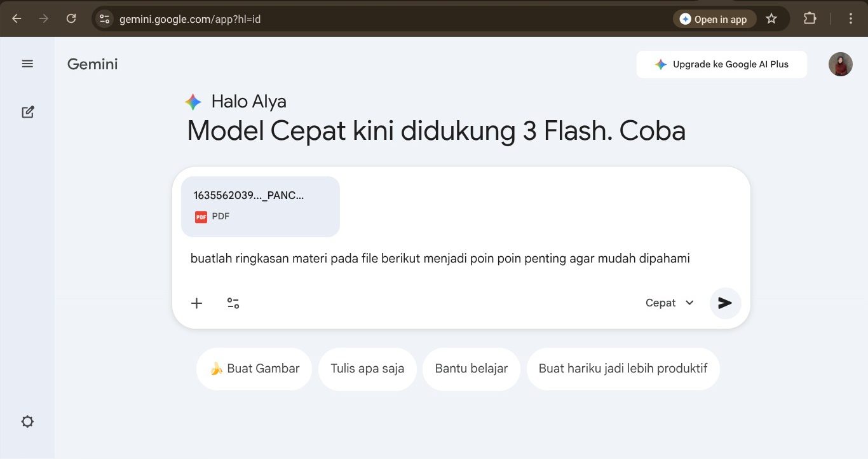Click the Open in app button
The image size is (868, 459).
[714, 18]
